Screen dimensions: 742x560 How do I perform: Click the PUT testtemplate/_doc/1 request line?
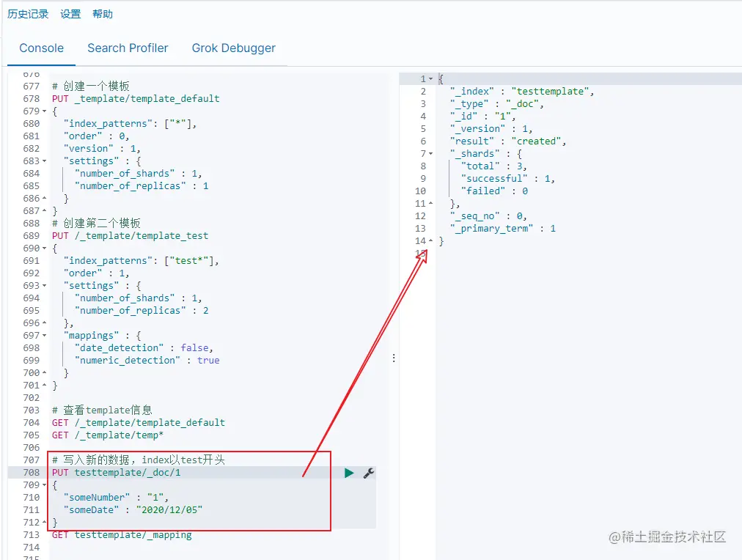coord(117,473)
